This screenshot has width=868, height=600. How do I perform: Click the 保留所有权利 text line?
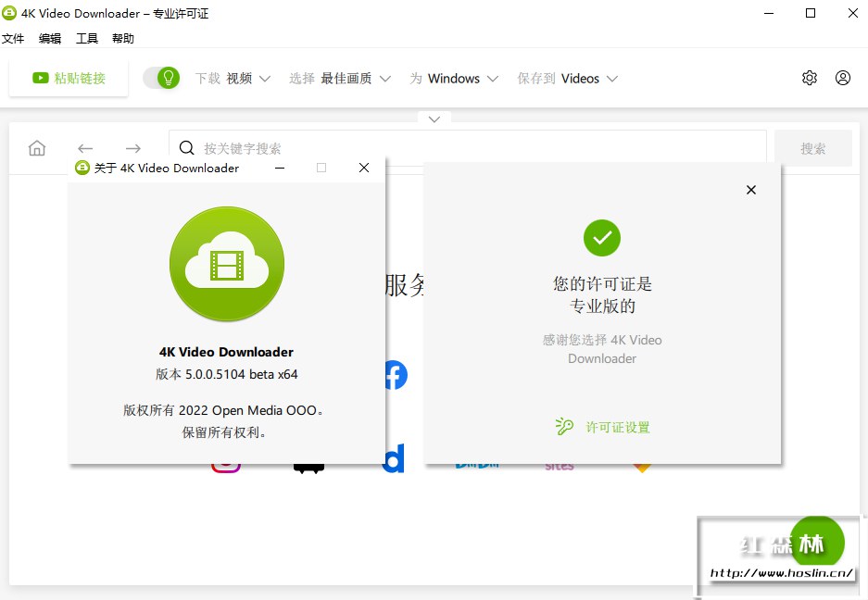[x=224, y=432]
